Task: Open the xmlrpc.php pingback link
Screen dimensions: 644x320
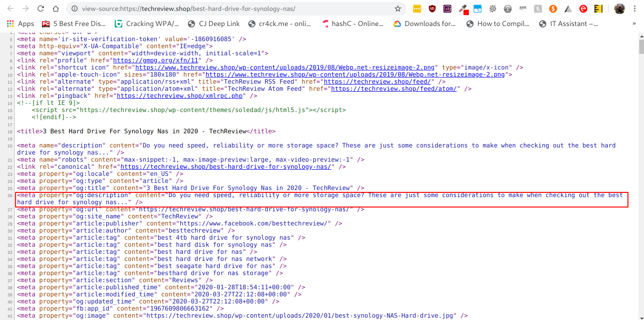Action: click(180, 95)
